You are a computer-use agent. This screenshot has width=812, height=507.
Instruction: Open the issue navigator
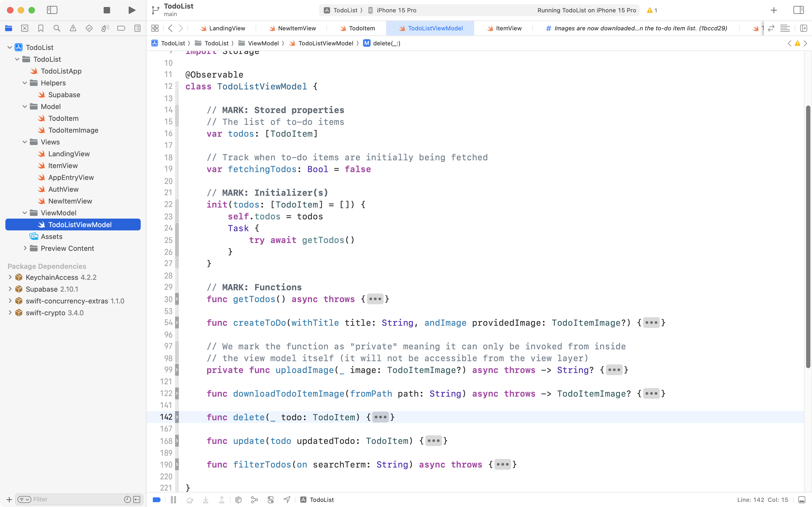click(x=73, y=28)
